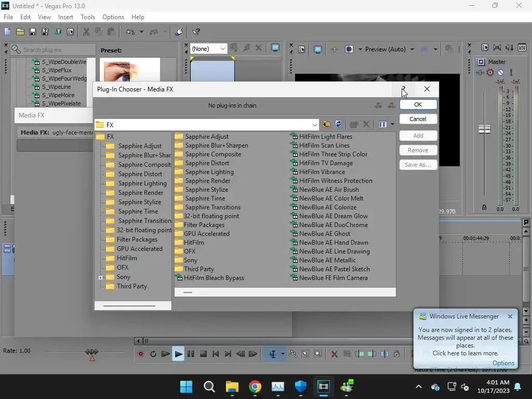Expand the Sony folder in tree
Image resolution: width=532 pixels, height=399 pixels.
[x=100, y=277]
